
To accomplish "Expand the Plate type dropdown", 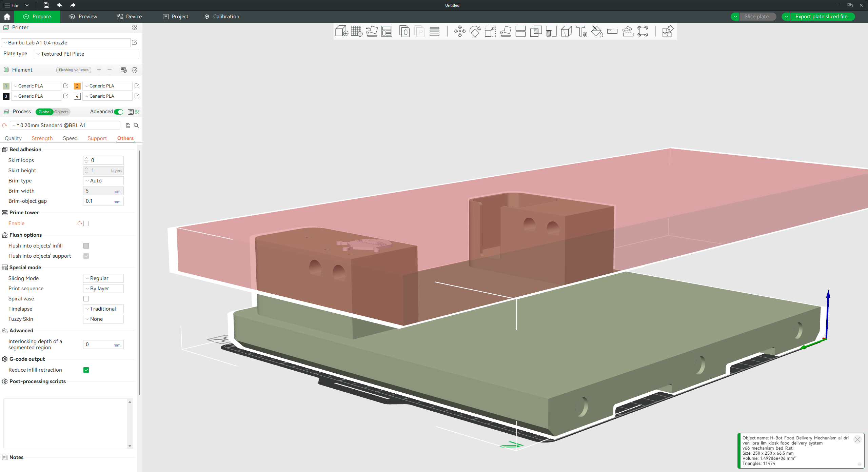I will coord(86,54).
